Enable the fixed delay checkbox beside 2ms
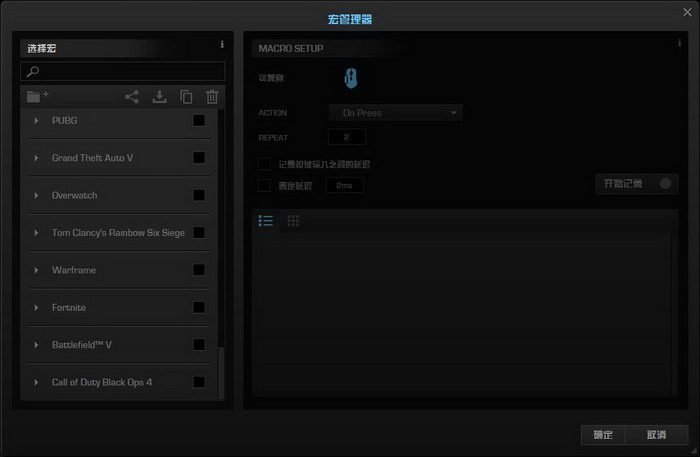700x457 pixels. click(x=264, y=185)
